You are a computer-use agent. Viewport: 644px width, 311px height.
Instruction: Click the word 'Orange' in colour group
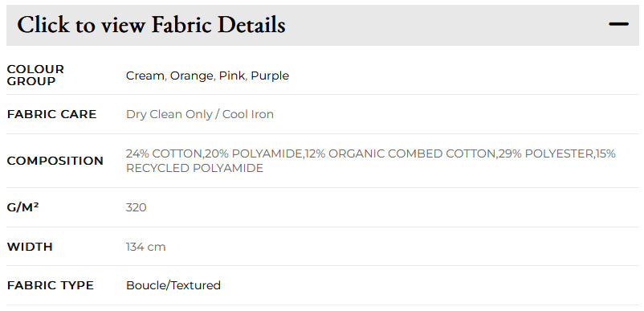pyautogui.click(x=191, y=76)
